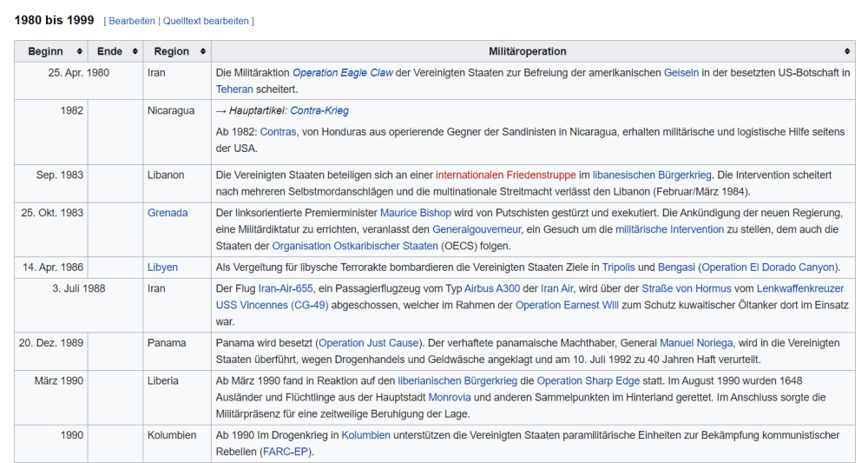Sort table by Ende column arrows
The height and width of the screenshot is (463, 868).
click(x=135, y=51)
